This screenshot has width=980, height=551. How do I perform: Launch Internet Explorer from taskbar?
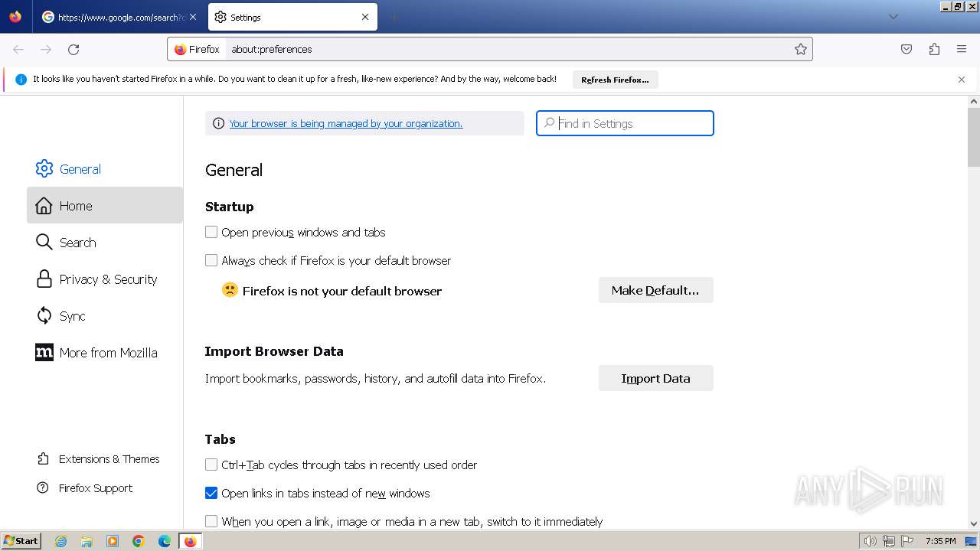61,541
